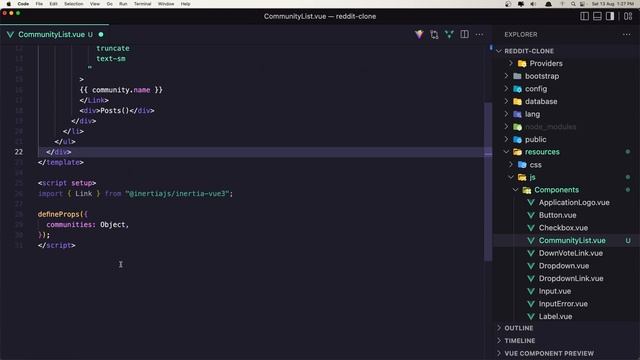The width and height of the screenshot is (640, 360).
Task: Open Explorer panel views and more actions
Action: [627, 35]
